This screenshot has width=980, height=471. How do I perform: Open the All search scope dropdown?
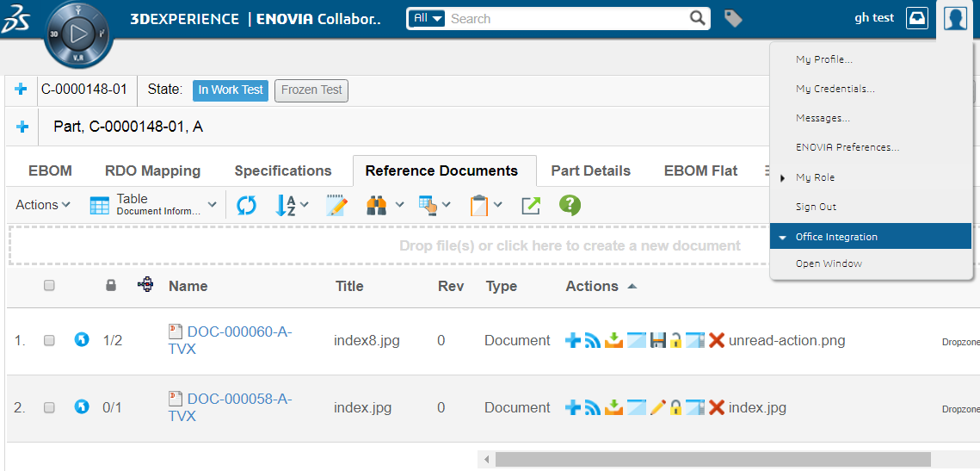coord(428,18)
